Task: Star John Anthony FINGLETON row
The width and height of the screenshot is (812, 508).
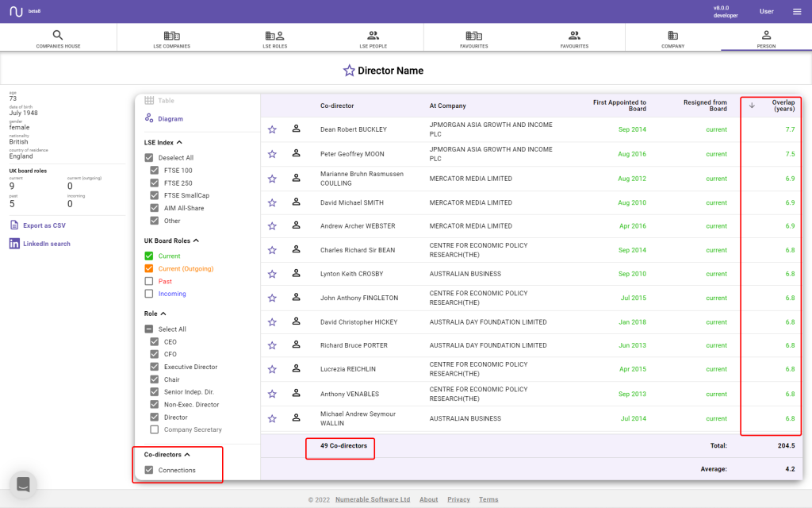Action: [x=272, y=298]
